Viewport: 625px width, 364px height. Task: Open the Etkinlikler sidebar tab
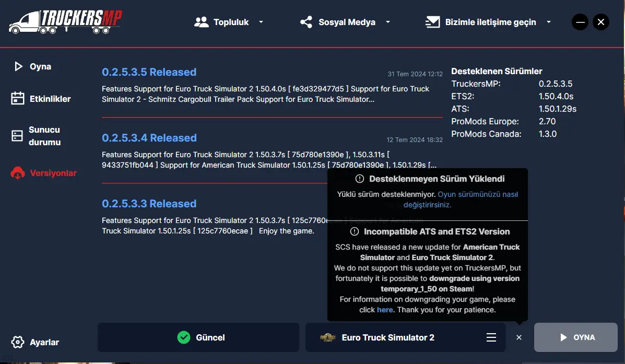tap(41, 99)
